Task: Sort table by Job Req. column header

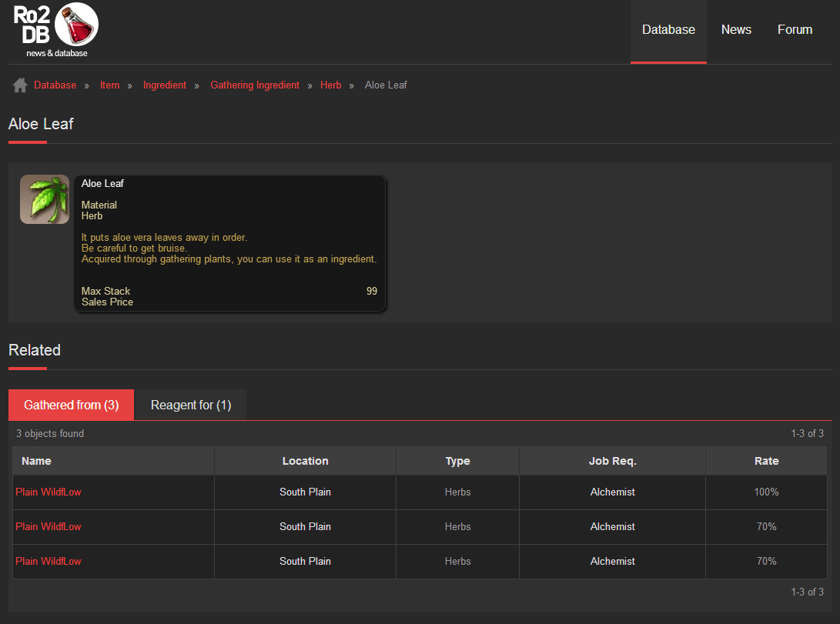Action: pos(612,461)
